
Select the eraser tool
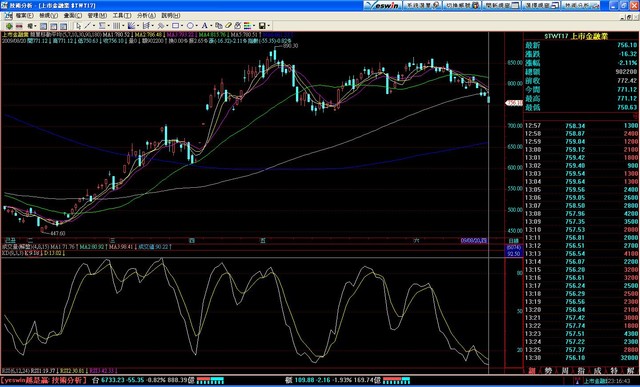click(228, 26)
